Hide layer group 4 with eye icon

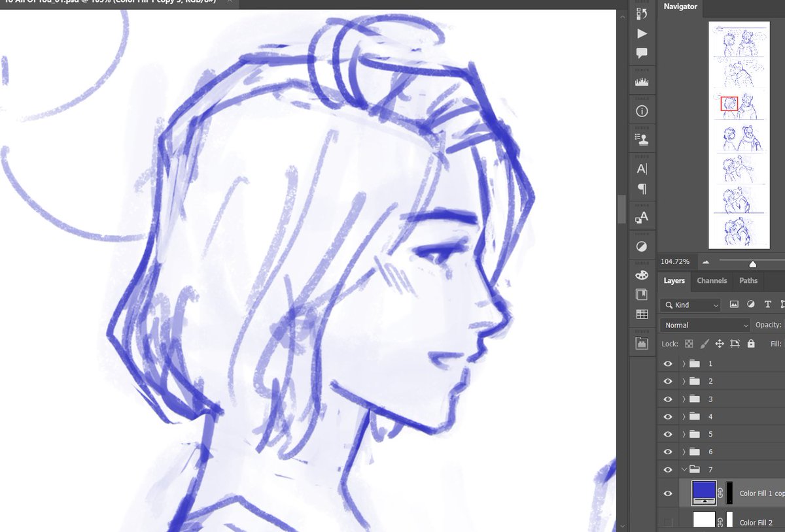point(668,416)
